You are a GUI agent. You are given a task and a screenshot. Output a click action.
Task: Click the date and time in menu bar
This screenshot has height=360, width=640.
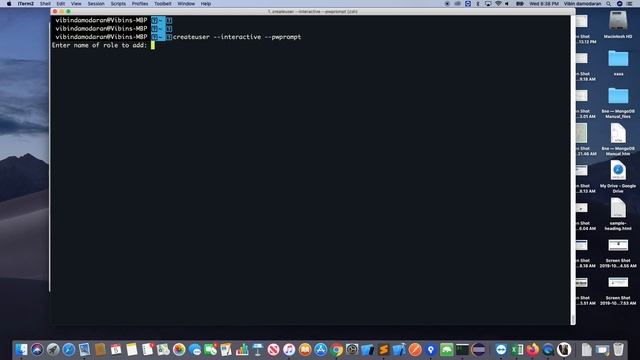(x=544, y=4)
